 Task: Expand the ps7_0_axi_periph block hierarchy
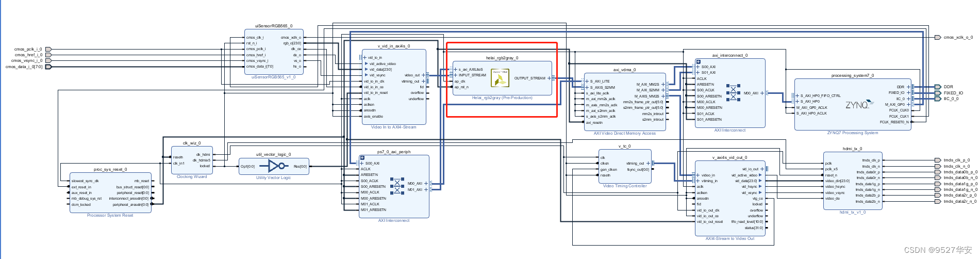click(x=362, y=158)
